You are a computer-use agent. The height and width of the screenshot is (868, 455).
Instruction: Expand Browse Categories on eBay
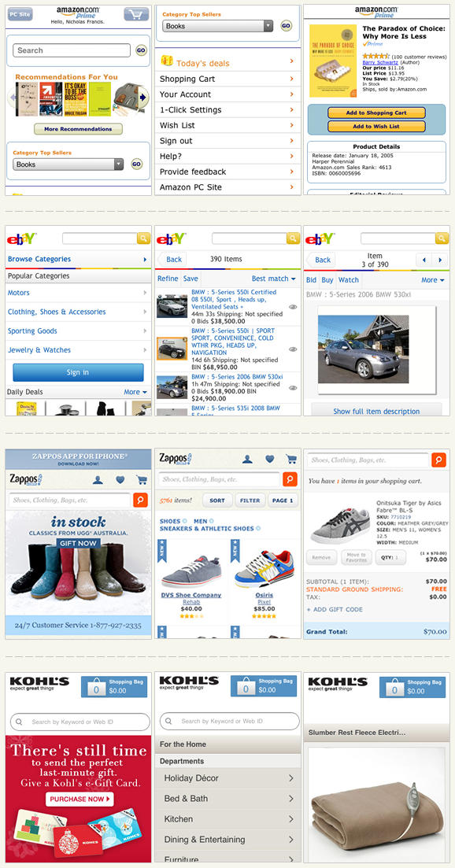[x=77, y=259]
